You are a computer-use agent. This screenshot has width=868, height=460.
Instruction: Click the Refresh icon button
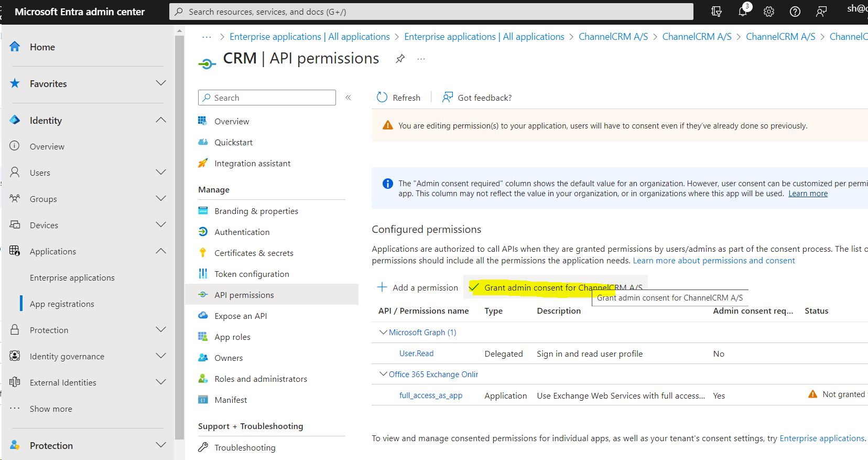click(382, 98)
